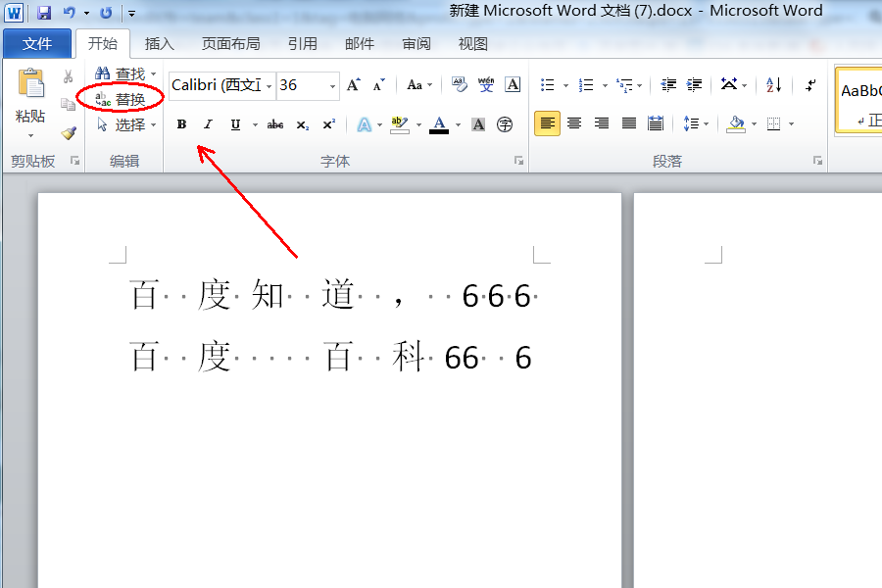Open the numbered list style dropdown

606,85
